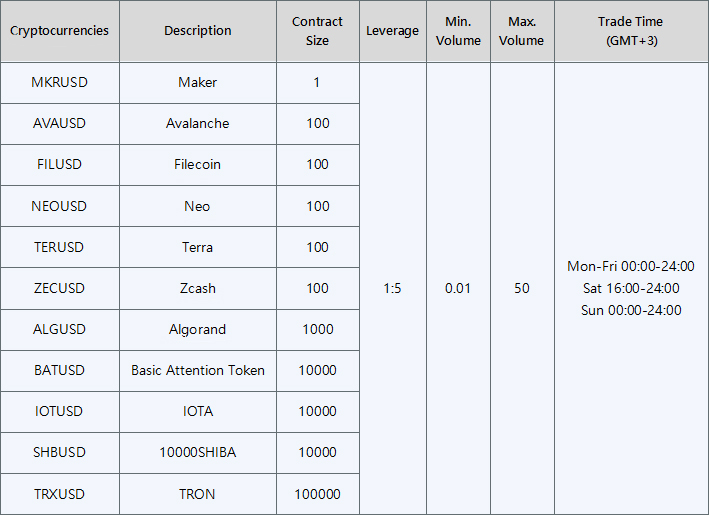Select the Basic Attention Token cell
Viewport: 709px width, 515px height.
[x=198, y=371]
